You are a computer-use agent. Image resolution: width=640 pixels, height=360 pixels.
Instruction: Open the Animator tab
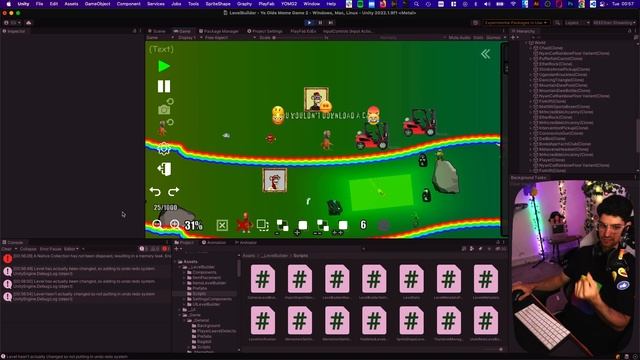(x=246, y=242)
